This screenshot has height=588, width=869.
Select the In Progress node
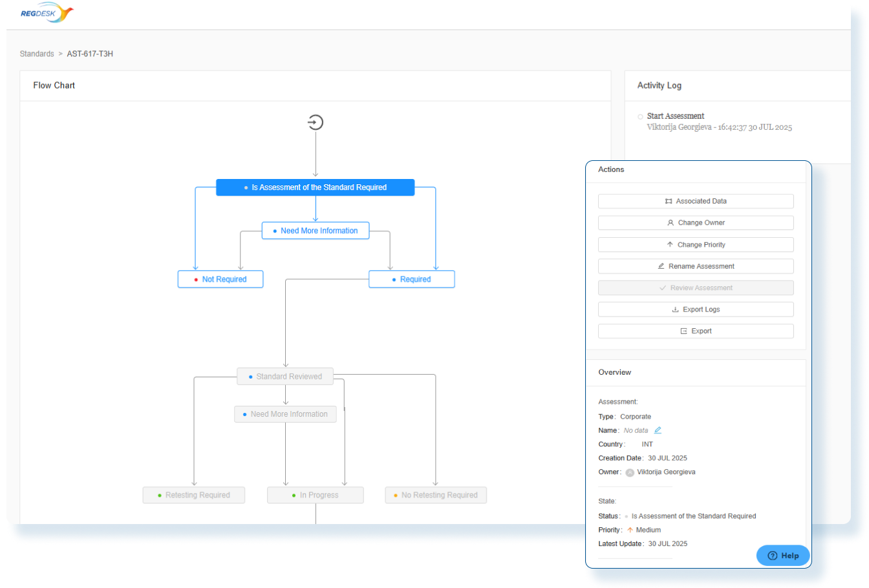pyautogui.click(x=316, y=495)
